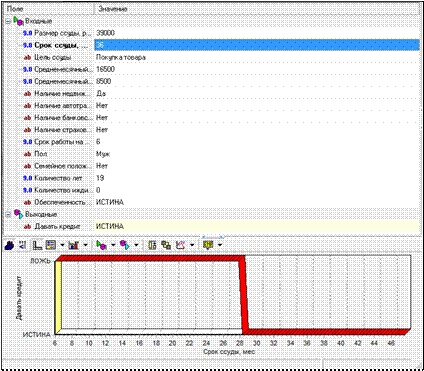Collapse the Выходные fields group
This screenshot has width=424, height=371.
[8, 215]
